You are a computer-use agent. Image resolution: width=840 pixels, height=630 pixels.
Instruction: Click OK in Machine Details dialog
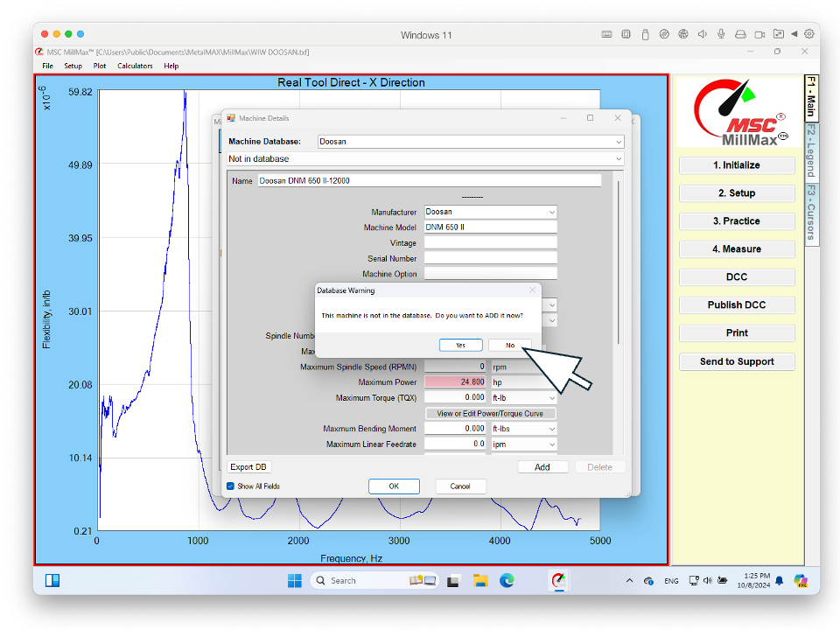point(394,486)
